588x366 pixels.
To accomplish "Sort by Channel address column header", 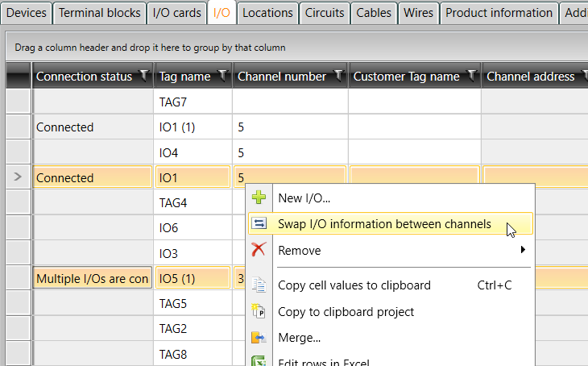I will (x=530, y=77).
